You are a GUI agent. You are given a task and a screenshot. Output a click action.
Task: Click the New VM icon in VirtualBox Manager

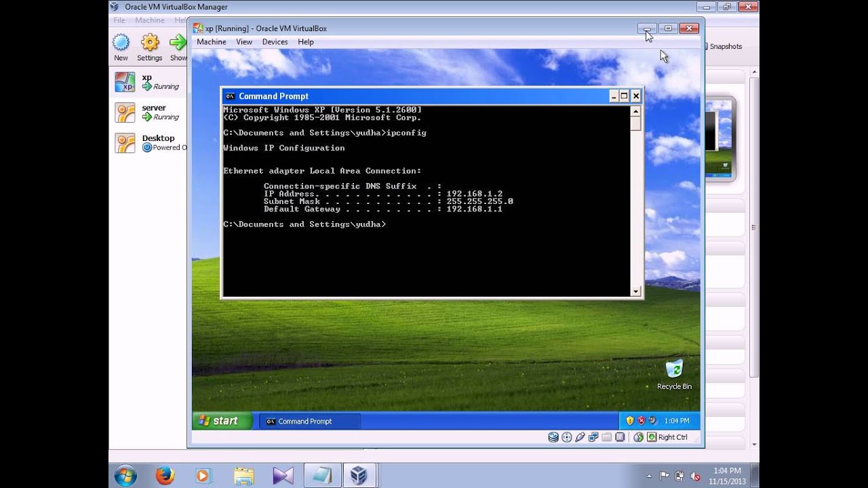coord(121,43)
